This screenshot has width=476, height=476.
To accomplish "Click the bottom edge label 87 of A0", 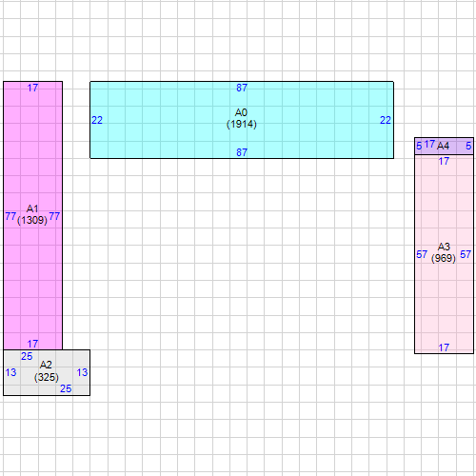I will tap(242, 152).
